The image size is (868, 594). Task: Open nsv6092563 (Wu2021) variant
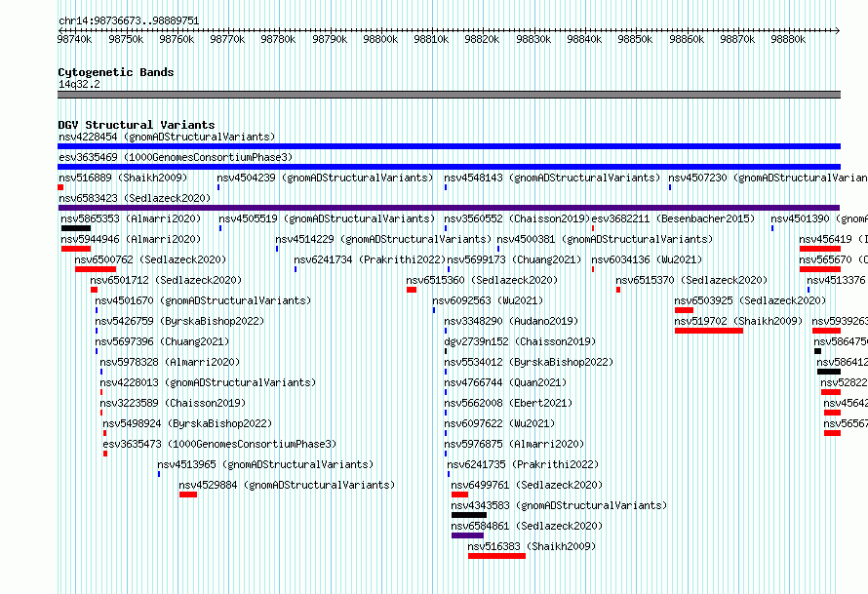coord(488,300)
